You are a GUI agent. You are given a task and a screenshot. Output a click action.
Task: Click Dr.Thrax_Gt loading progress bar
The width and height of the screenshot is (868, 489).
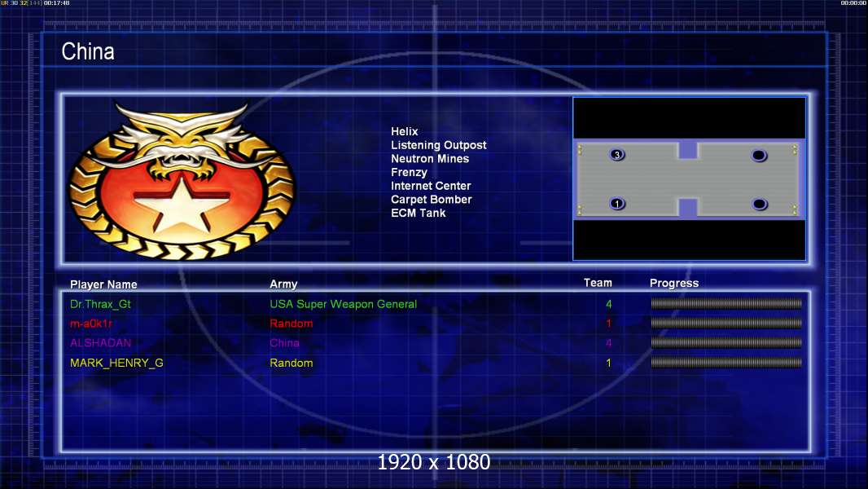(726, 303)
